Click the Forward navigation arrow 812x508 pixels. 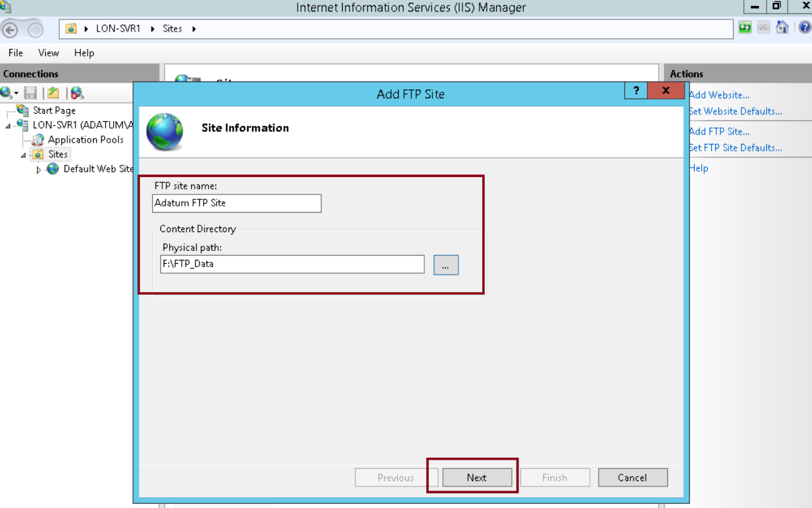pos(34,30)
